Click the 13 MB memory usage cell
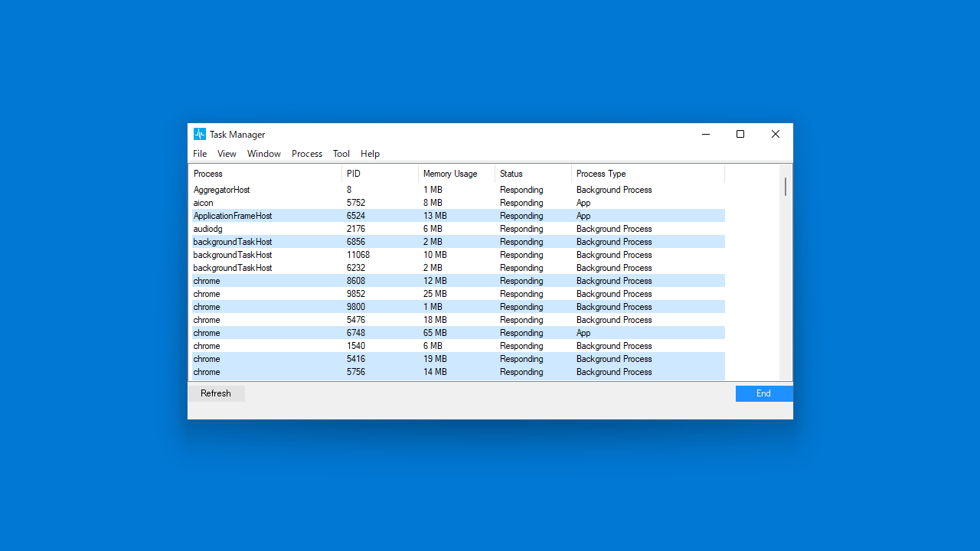Viewport: 980px width, 551px height. click(x=435, y=216)
